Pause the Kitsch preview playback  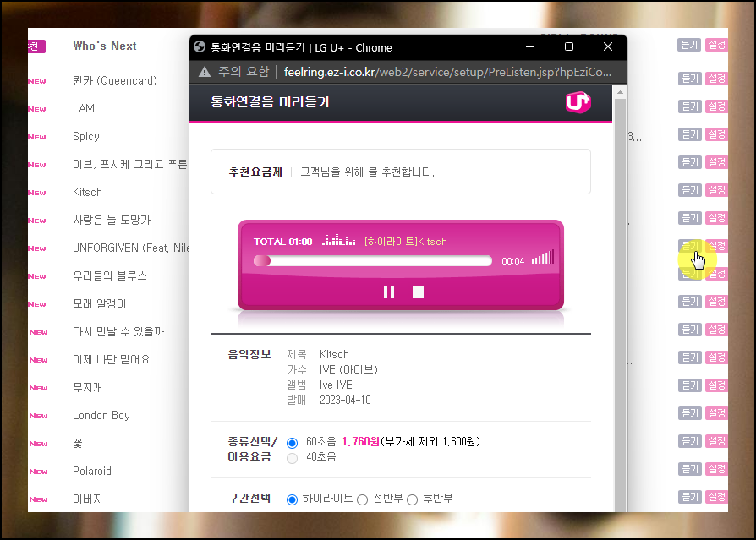(389, 292)
